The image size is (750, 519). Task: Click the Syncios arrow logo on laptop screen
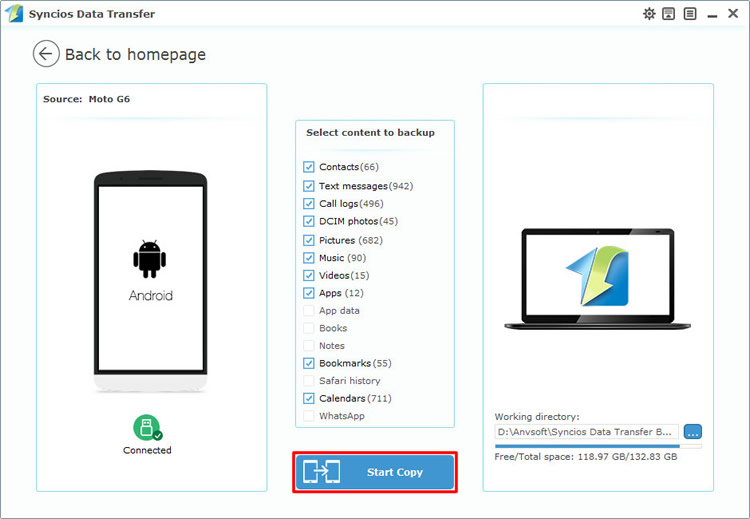tap(597, 276)
